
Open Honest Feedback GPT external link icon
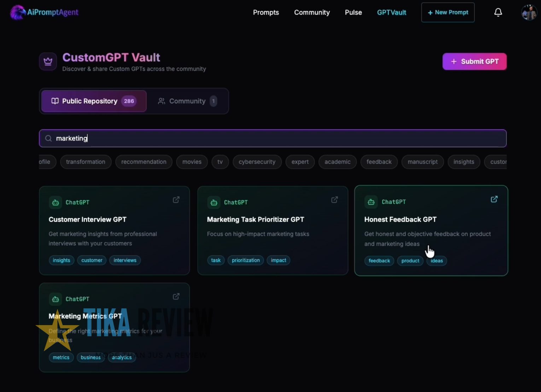494,199
